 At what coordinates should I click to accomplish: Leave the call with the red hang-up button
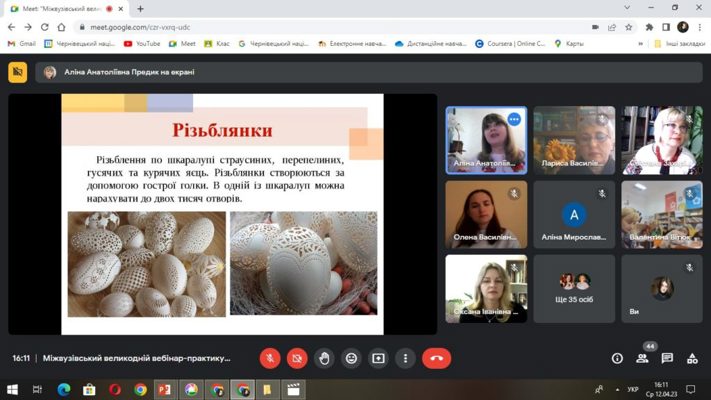[x=436, y=358]
